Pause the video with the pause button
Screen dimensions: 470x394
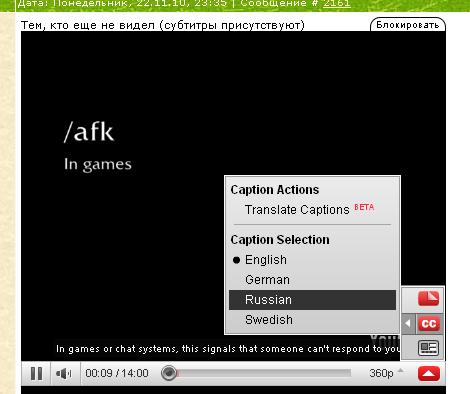click(36, 373)
